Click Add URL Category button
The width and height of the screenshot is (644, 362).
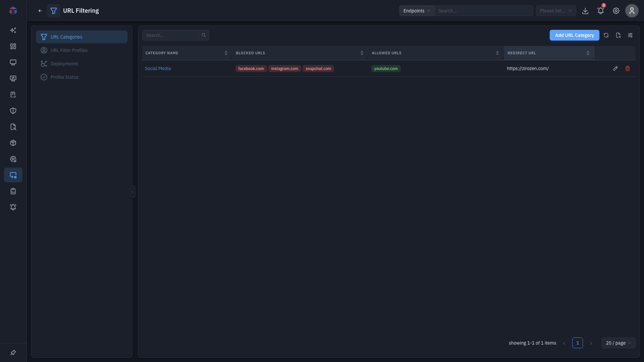click(574, 35)
